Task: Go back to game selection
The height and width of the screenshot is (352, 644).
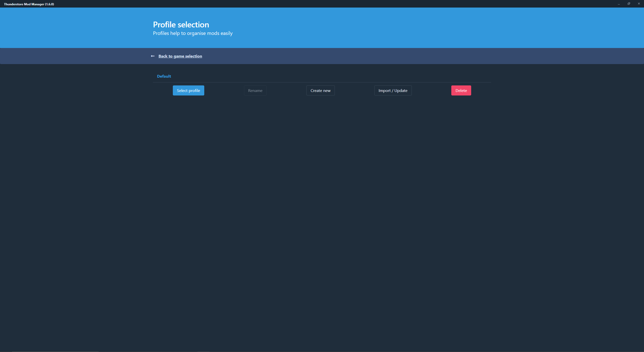Action: coord(180,56)
